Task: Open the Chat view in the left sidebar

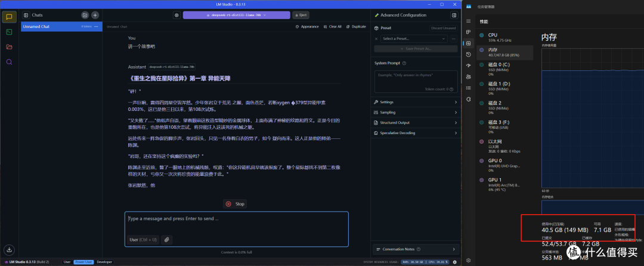Action: coord(9,17)
